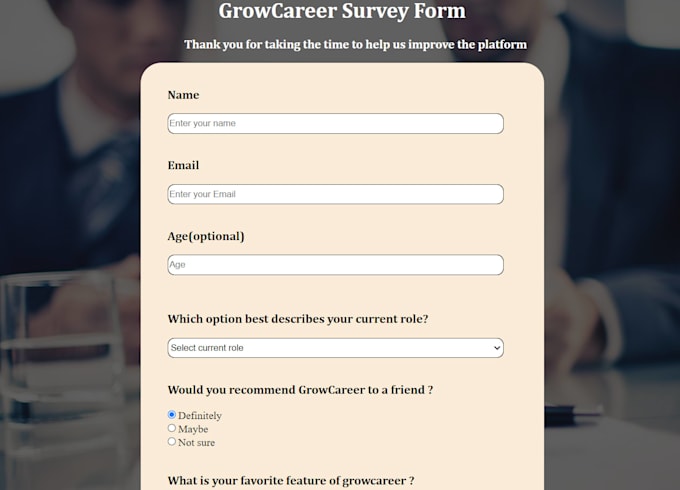Click the "Enter your Email" placeholder text
Screen dimensions: 680x490
coord(203,194)
